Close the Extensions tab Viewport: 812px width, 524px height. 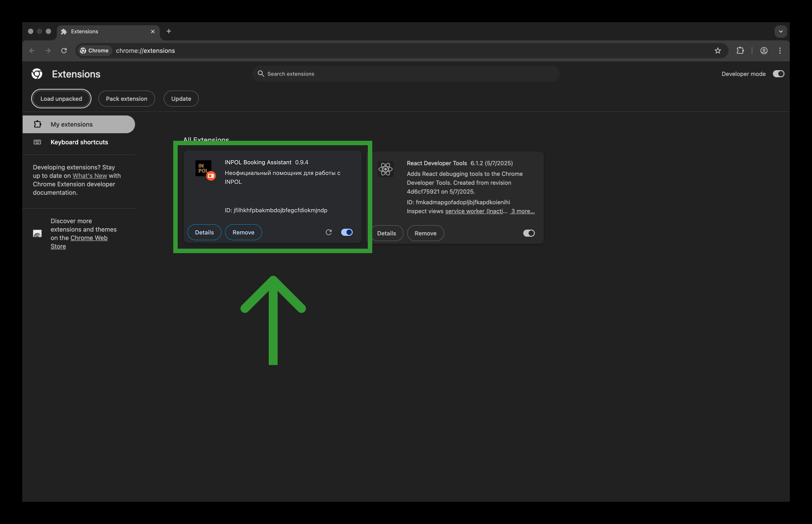[153, 32]
